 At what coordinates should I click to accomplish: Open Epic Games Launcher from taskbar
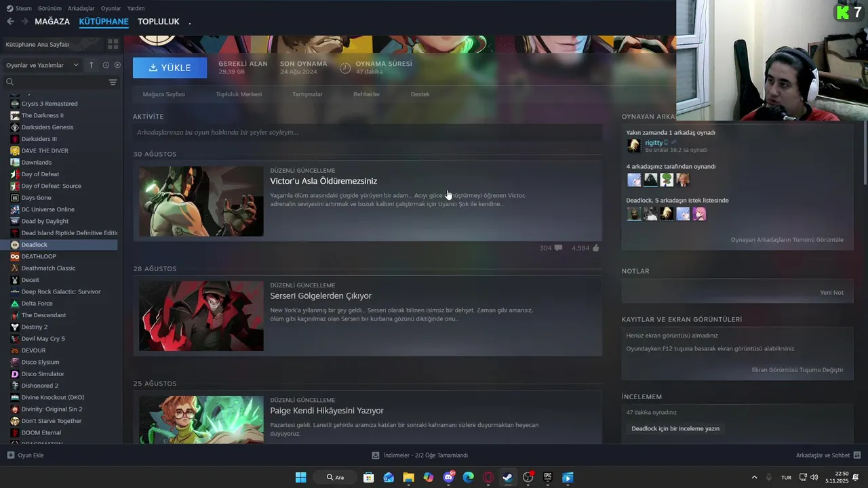point(547,477)
